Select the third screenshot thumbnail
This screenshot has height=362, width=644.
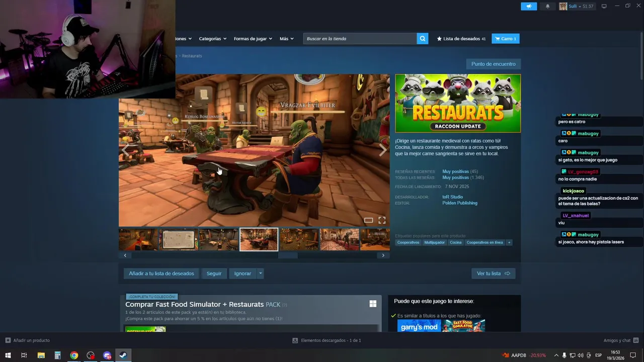click(x=219, y=239)
